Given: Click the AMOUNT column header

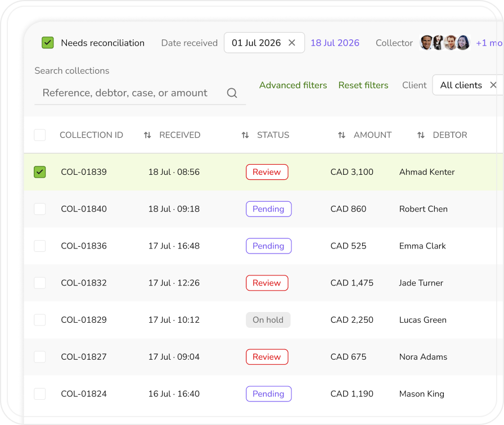Looking at the screenshot, I should click(372, 135).
